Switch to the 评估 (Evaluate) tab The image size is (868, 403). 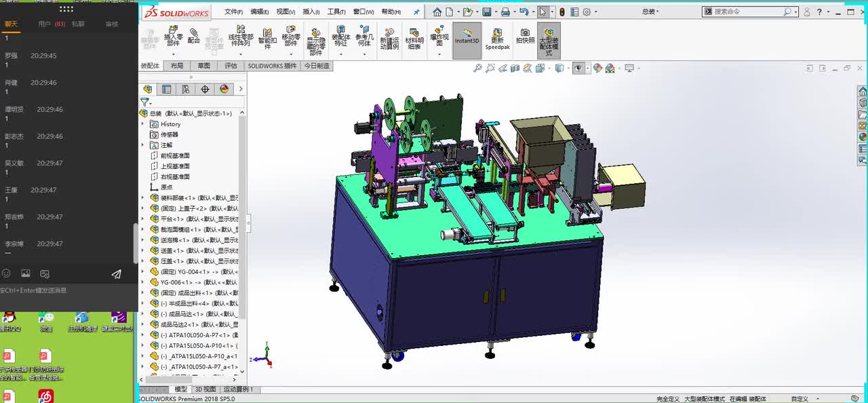click(x=231, y=66)
